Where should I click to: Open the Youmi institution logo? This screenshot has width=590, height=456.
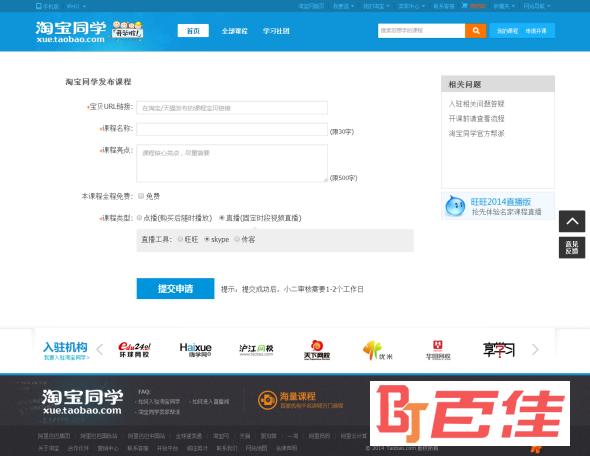coord(377,350)
